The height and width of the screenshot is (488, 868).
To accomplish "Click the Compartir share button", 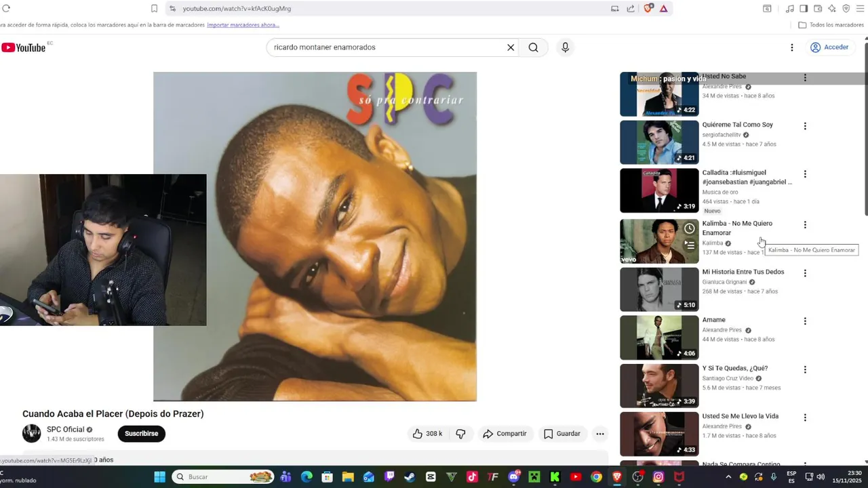I will tap(505, 434).
